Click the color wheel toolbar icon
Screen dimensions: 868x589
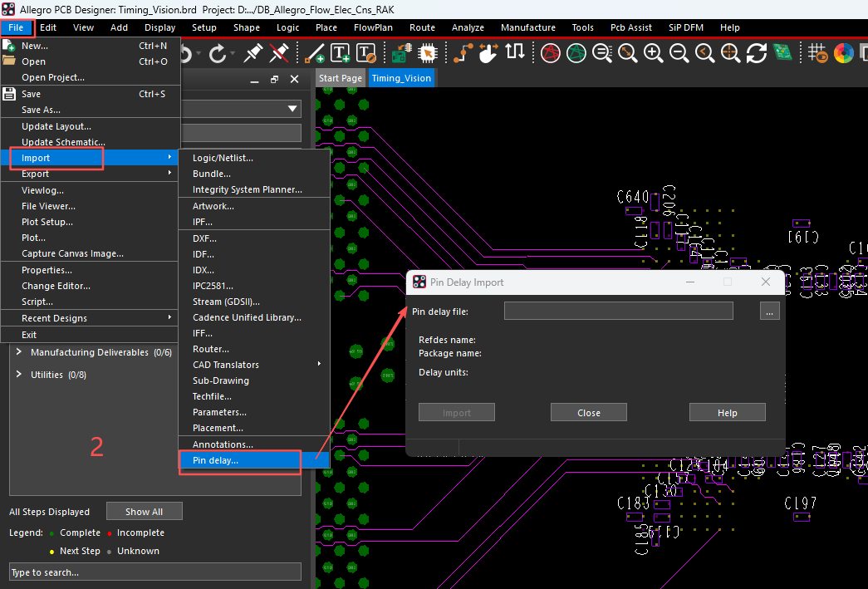tap(843, 54)
